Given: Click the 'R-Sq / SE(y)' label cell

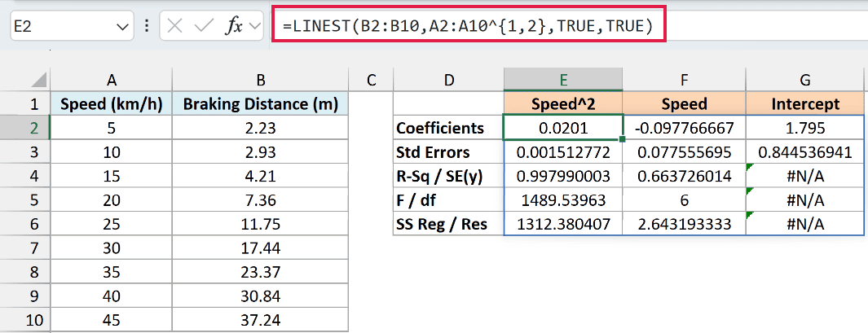Looking at the screenshot, I should click(449, 176).
